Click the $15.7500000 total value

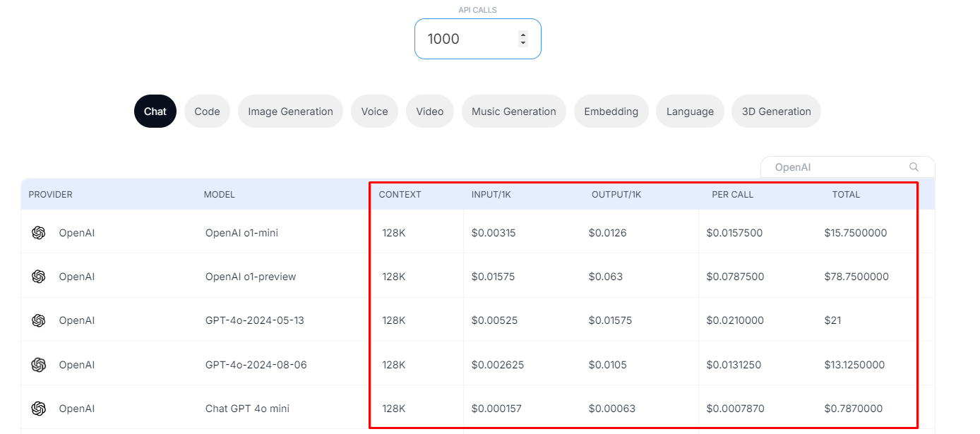[x=856, y=233]
